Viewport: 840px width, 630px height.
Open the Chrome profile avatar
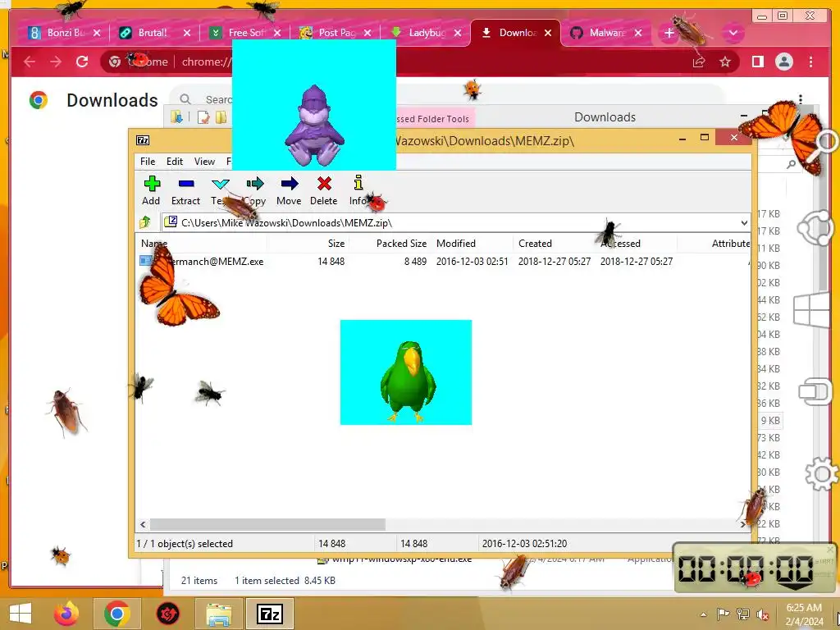[784, 62]
